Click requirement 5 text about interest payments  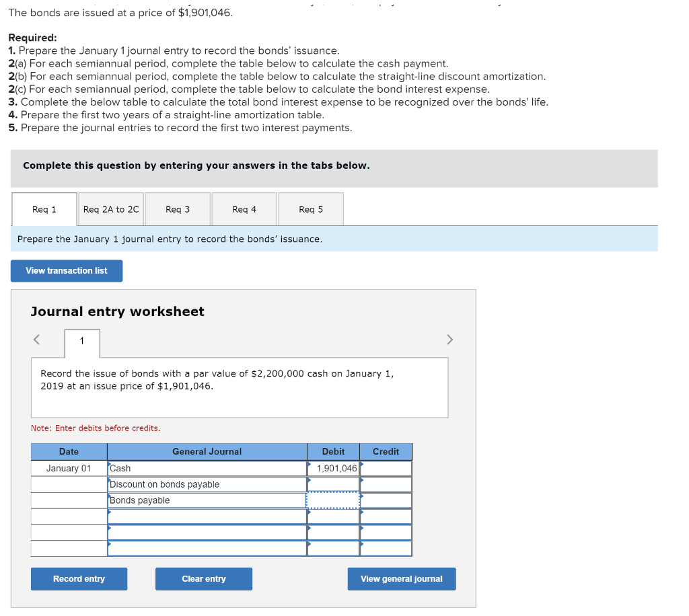click(180, 128)
